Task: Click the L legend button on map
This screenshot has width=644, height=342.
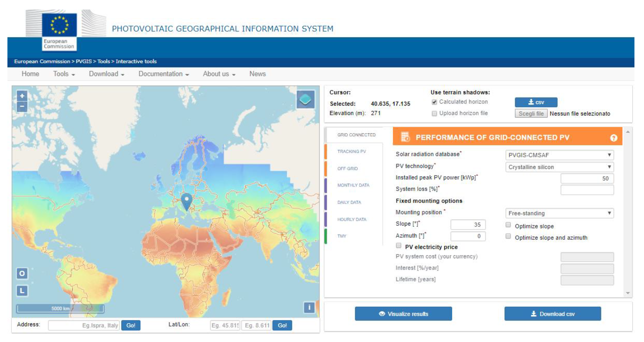Action: [x=22, y=291]
